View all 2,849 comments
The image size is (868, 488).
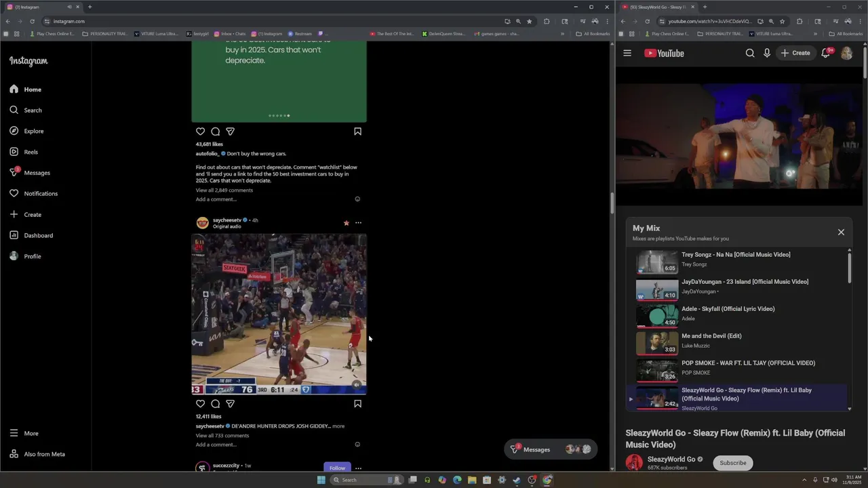(224, 190)
